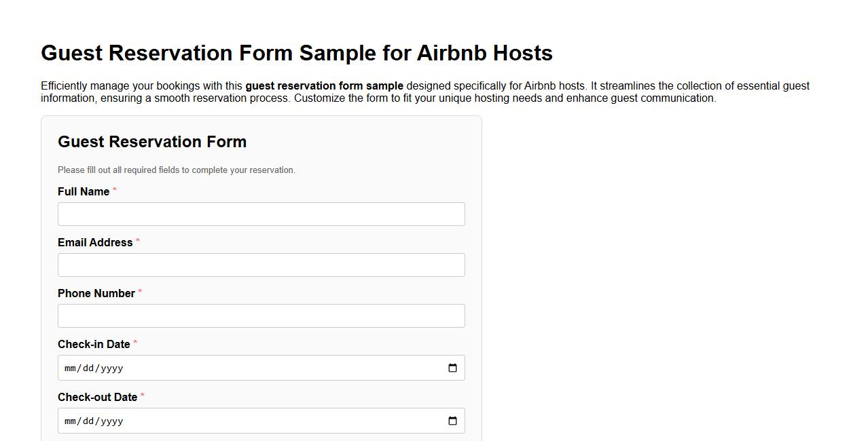Click the Email Address field label
Screen dimensions: 868x441
95,242
